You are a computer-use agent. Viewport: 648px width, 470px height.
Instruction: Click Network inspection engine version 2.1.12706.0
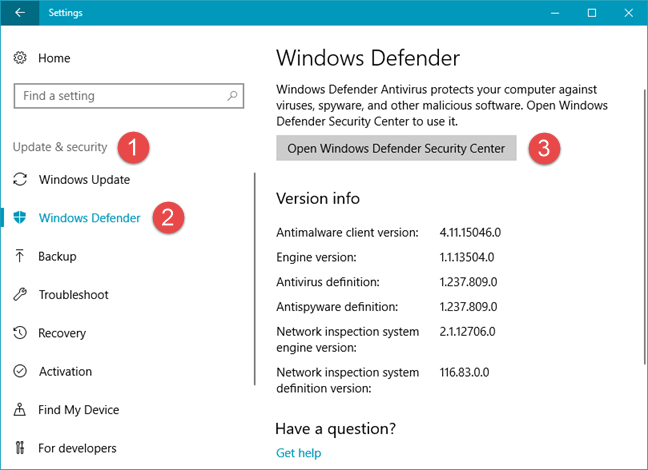(467, 332)
